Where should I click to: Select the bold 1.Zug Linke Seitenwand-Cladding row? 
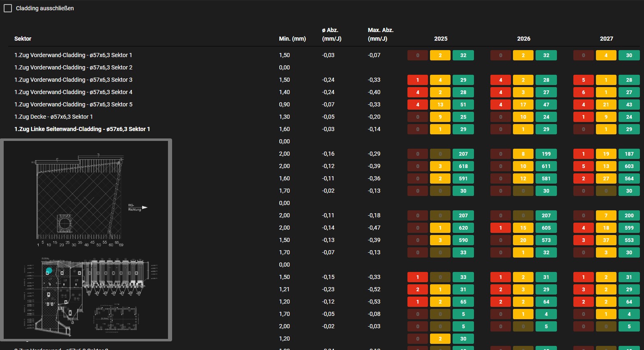click(82, 129)
